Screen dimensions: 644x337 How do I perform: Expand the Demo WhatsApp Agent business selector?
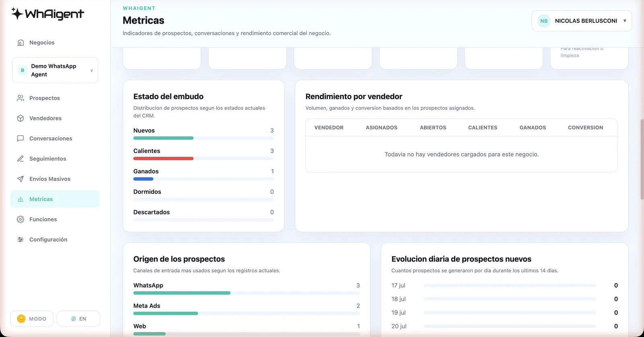[55, 70]
